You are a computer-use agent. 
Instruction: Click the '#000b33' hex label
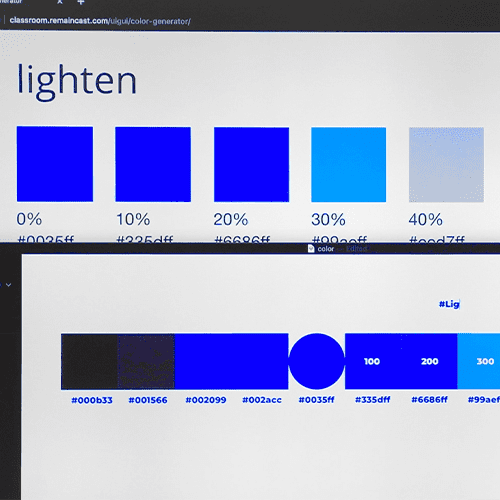click(x=92, y=400)
